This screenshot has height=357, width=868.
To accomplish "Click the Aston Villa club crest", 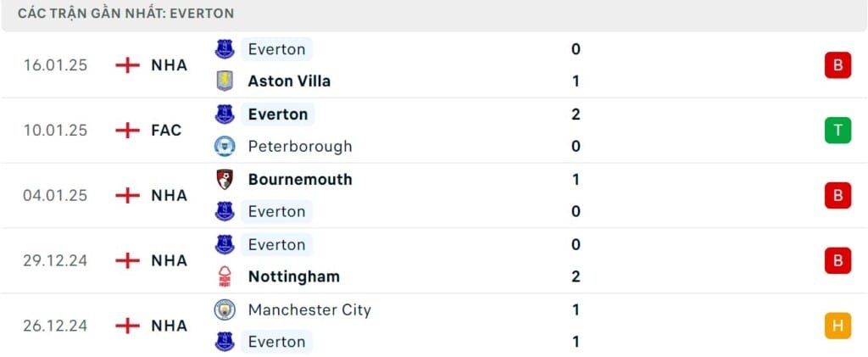I will click(225, 81).
